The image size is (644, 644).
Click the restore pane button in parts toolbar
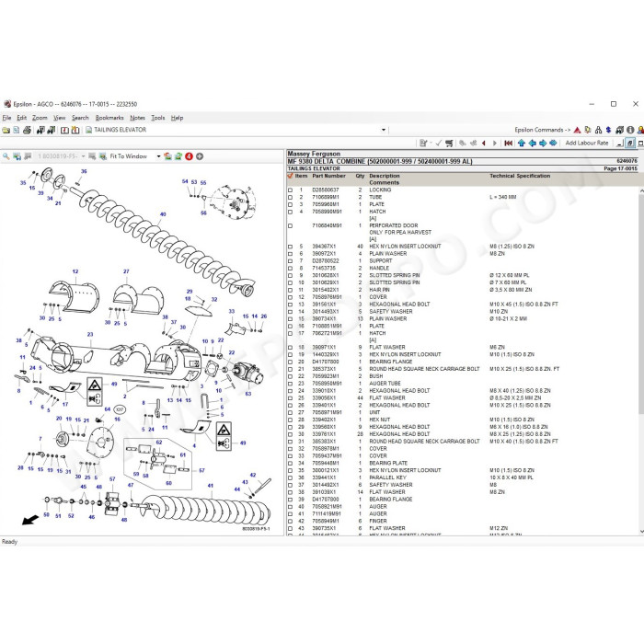[x=630, y=144]
